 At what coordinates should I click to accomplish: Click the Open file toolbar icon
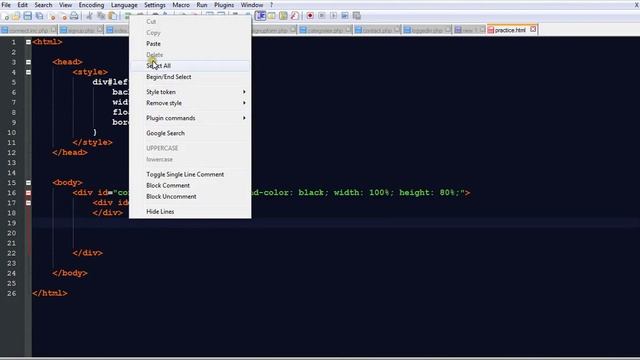16,16
